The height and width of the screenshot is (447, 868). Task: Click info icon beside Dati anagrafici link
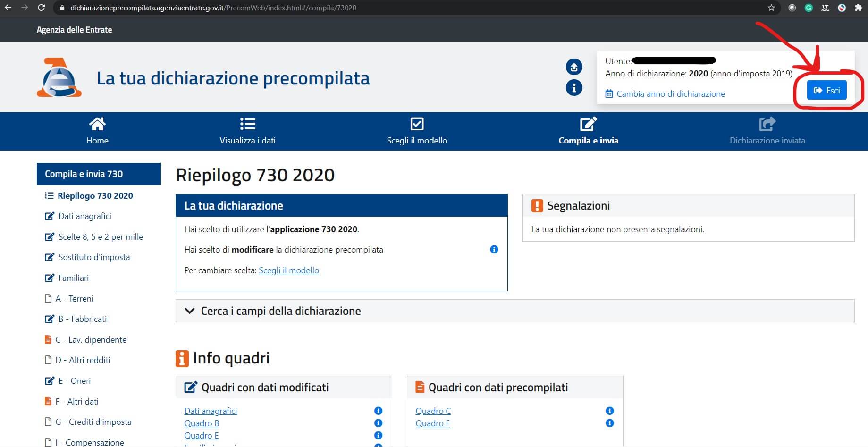tap(378, 411)
